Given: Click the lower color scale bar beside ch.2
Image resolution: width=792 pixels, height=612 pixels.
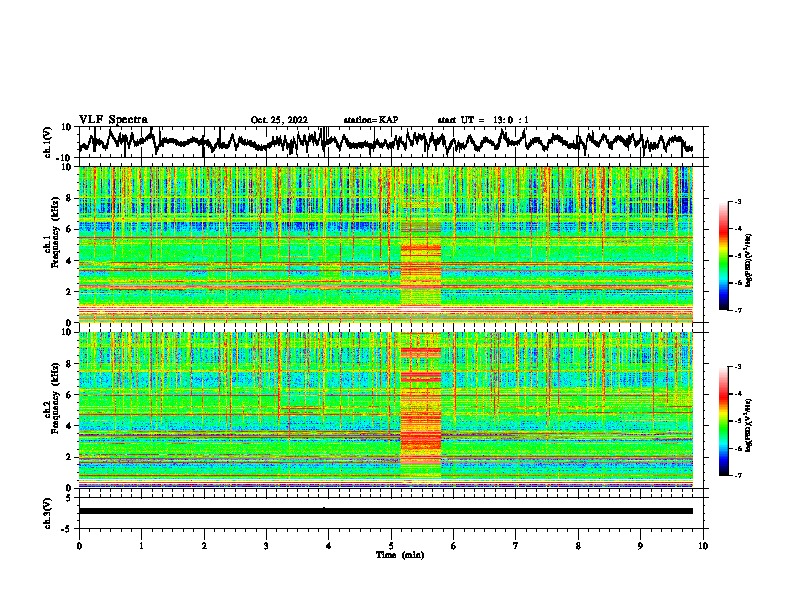Looking at the screenshot, I should click(x=724, y=421).
